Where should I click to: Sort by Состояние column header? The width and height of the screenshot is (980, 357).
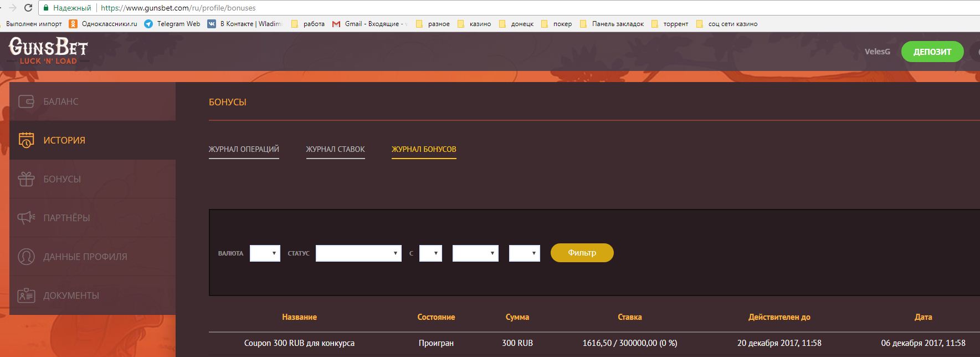(436, 317)
